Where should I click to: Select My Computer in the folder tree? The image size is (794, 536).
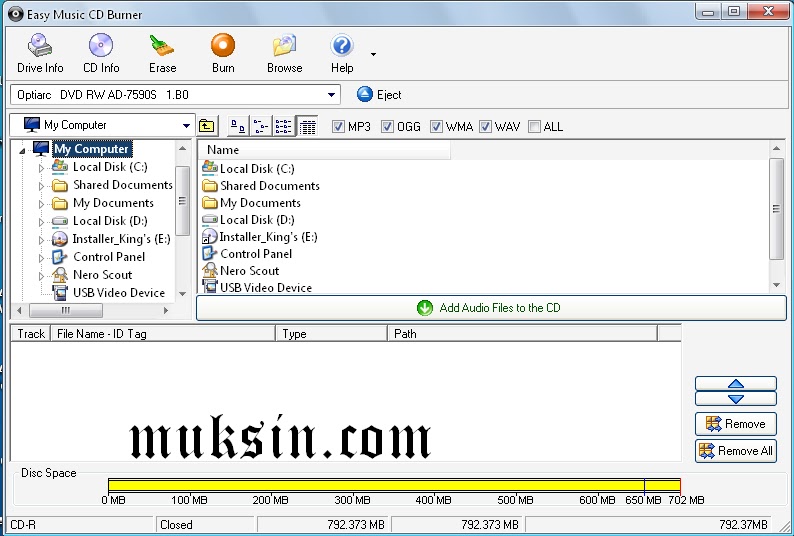pos(92,149)
